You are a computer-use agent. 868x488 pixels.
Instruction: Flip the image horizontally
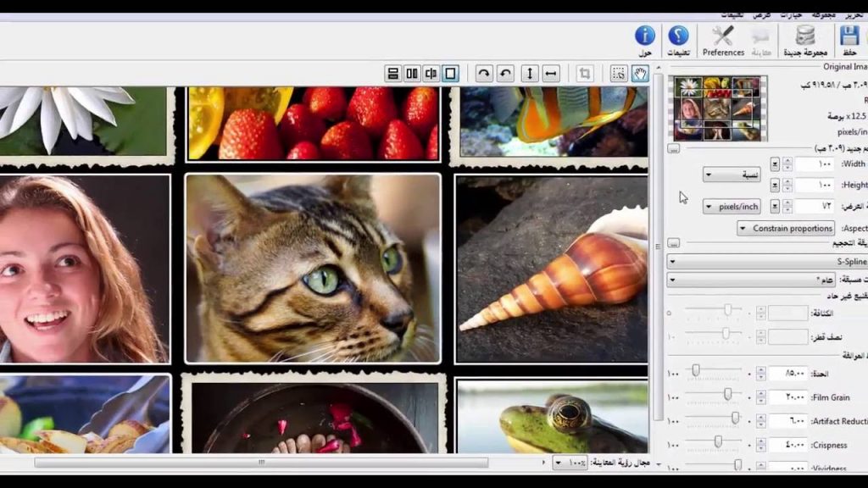coord(551,74)
